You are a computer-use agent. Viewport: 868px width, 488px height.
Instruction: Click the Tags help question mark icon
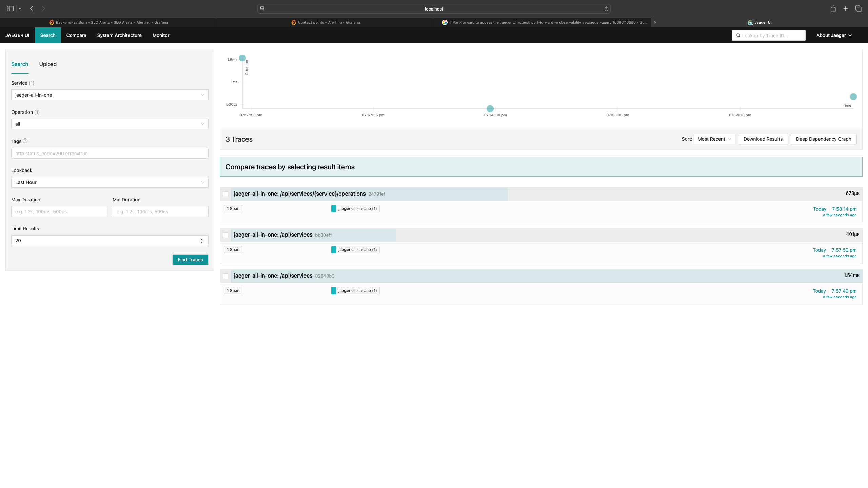pyautogui.click(x=25, y=141)
